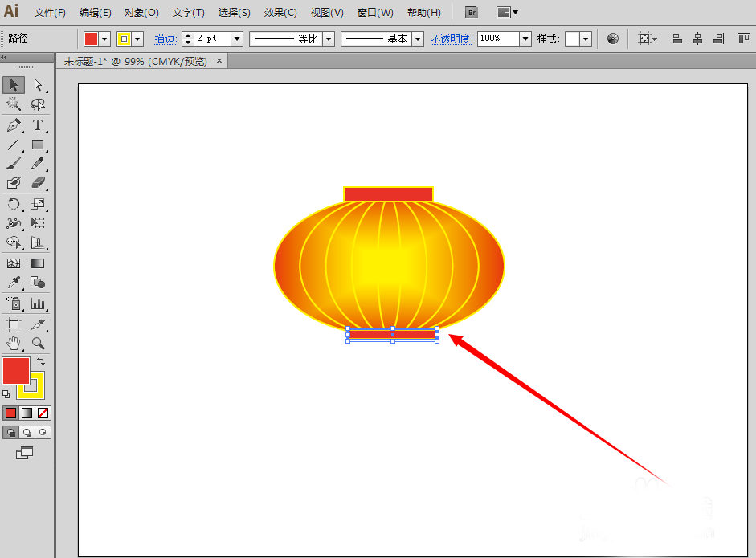Screen dimensions: 756x558
Task: Select the Type tool
Action: [38, 125]
